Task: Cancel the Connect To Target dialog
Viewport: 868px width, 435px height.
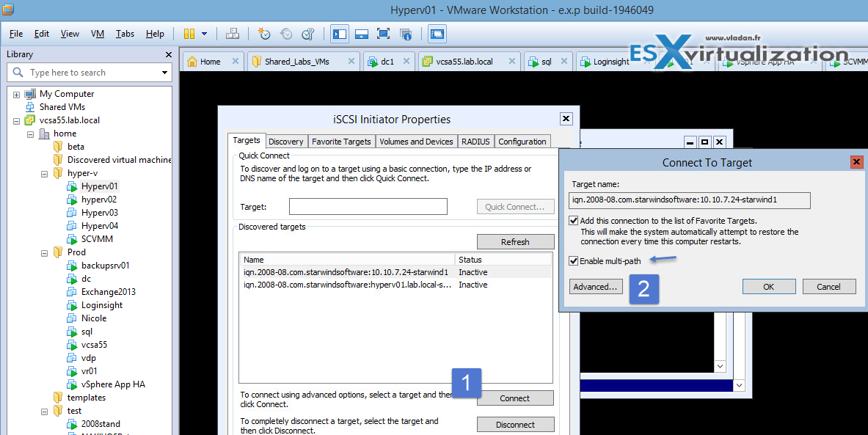Action: pos(828,287)
